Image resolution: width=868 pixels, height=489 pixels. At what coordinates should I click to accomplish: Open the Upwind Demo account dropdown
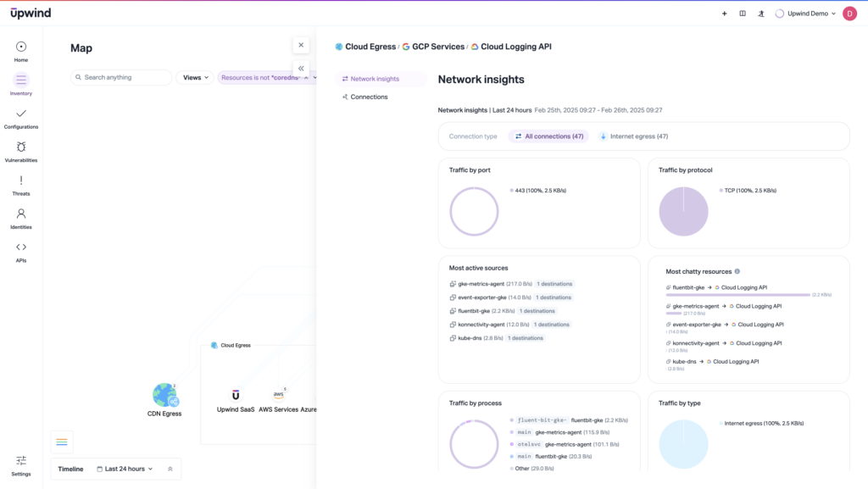[805, 14]
